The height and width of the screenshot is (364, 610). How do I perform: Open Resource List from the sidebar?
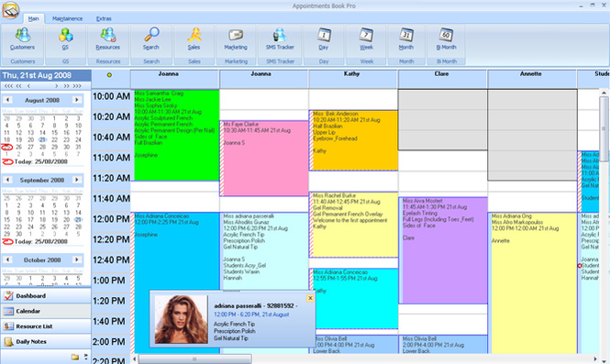(46, 326)
